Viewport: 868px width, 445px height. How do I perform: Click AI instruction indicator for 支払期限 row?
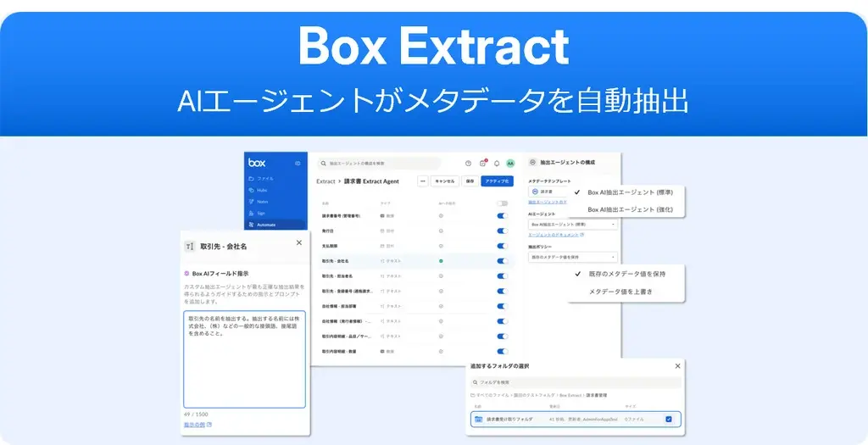(441, 246)
